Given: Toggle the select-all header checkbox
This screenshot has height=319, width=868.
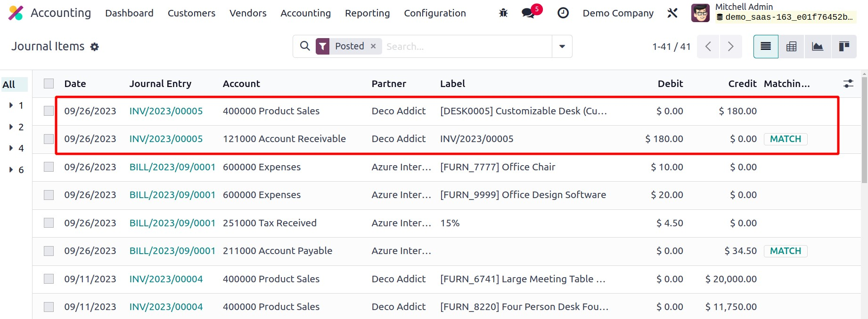Looking at the screenshot, I should coord(49,84).
